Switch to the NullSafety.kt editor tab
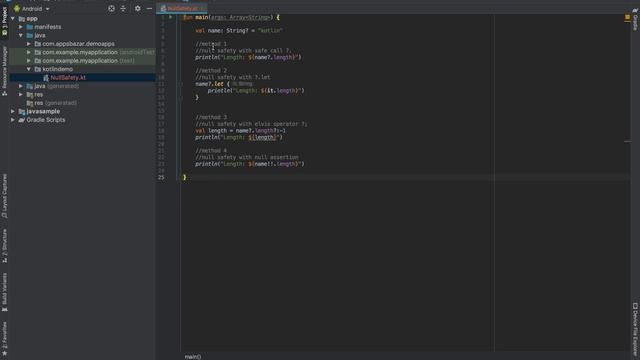Image resolution: width=640 pixels, height=360 pixels. [182, 8]
